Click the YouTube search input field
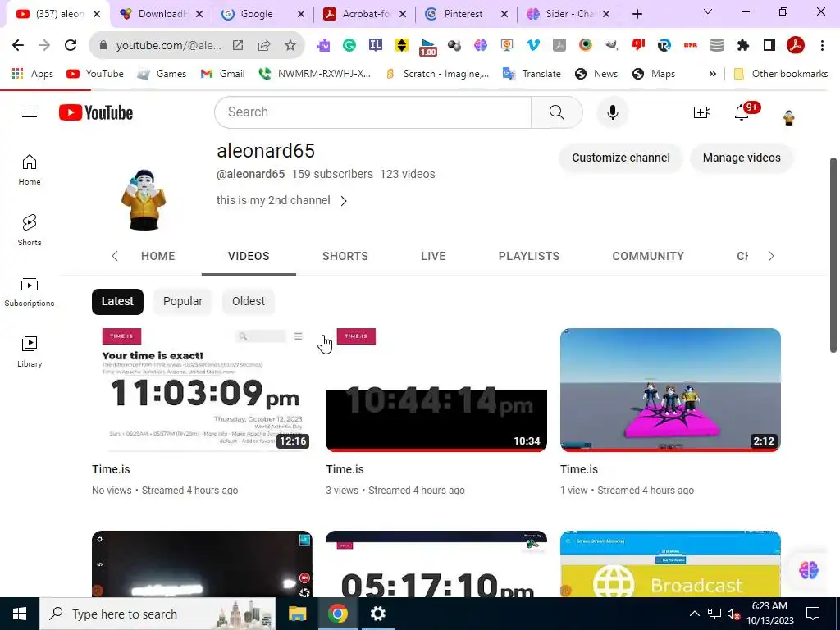Viewport: 840px width, 630px height. tap(373, 112)
